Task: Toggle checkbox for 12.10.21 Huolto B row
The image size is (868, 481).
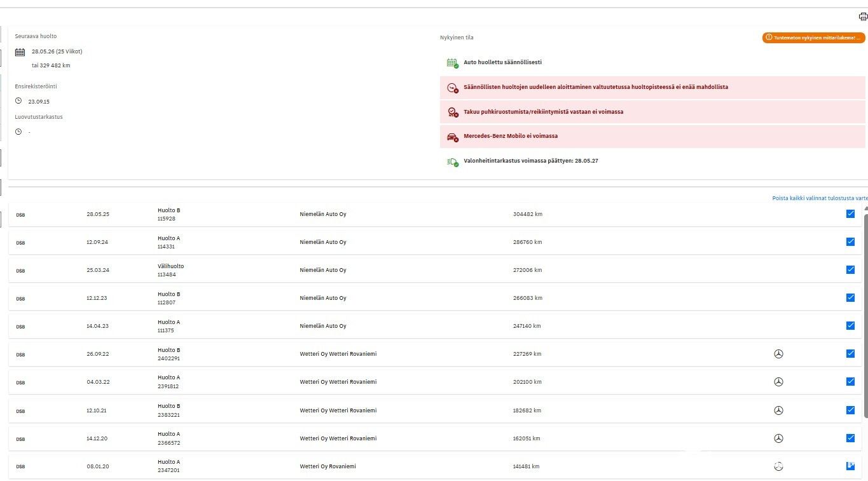Action: coord(850,410)
